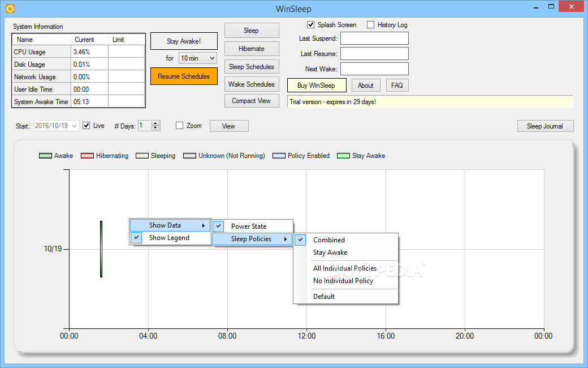Click the Unknown (Not Running) legend swatch
588x368 pixels.
190,156
